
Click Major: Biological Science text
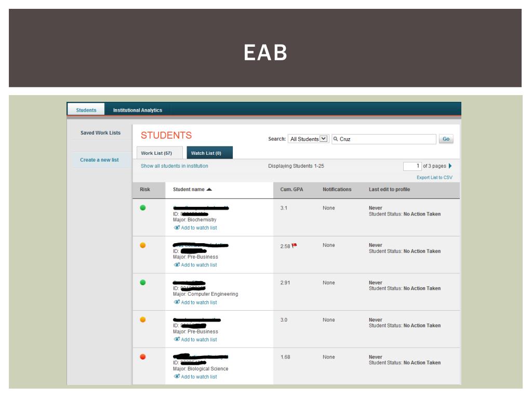pos(201,368)
